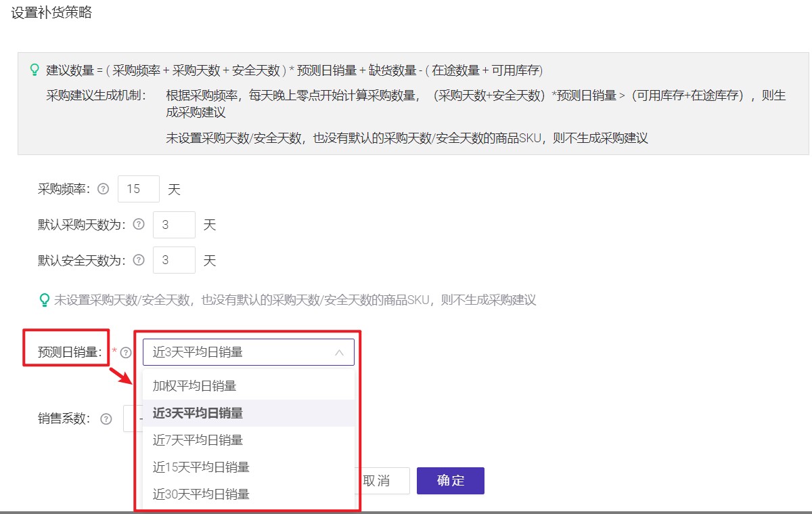The height and width of the screenshot is (514, 812).
Task: Choose the highlighted 近3天平均日销量 option
Action: [198, 412]
